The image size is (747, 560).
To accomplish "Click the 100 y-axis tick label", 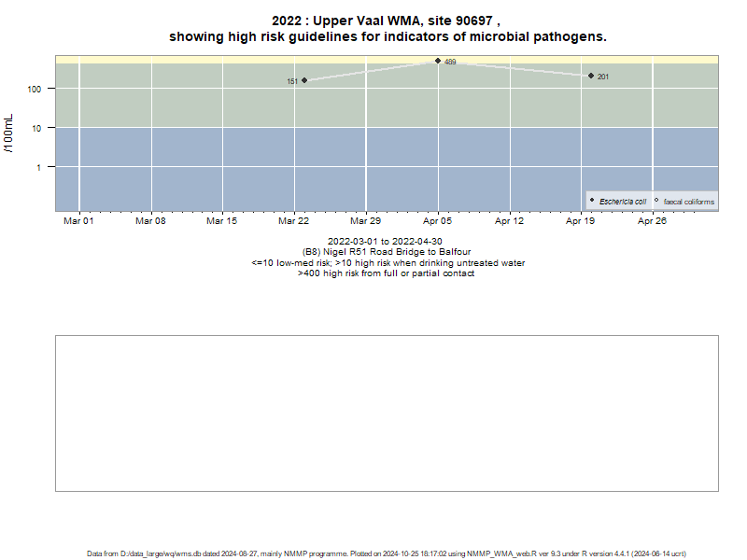I will tap(35, 89).
